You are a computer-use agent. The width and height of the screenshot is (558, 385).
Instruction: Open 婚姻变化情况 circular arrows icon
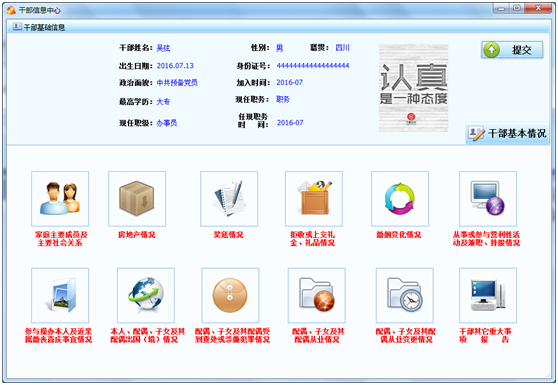click(x=400, y=199)
